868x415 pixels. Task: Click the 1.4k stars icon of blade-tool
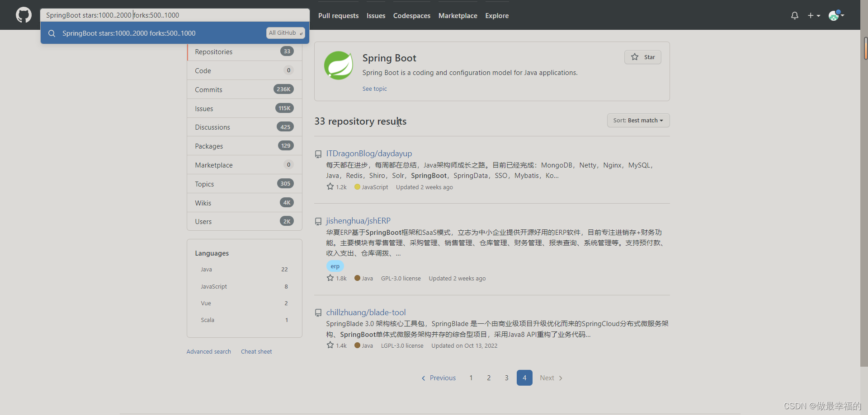pos(330,345)
